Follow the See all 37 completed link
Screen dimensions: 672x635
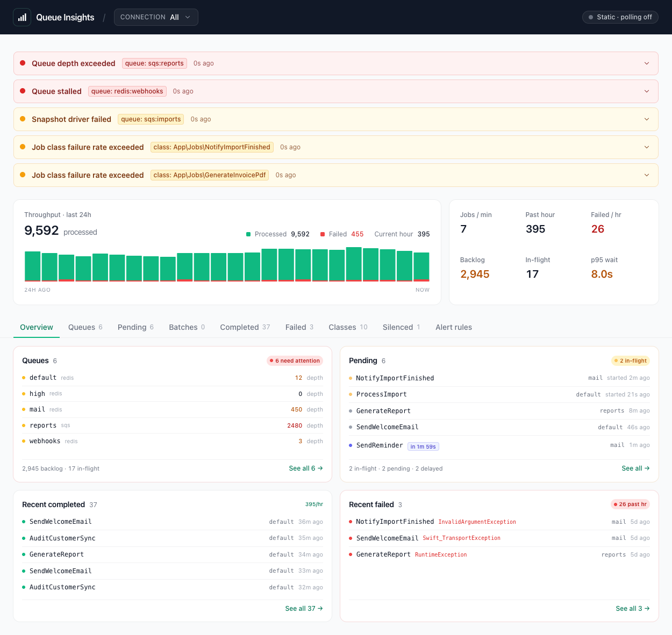[304, 609]
